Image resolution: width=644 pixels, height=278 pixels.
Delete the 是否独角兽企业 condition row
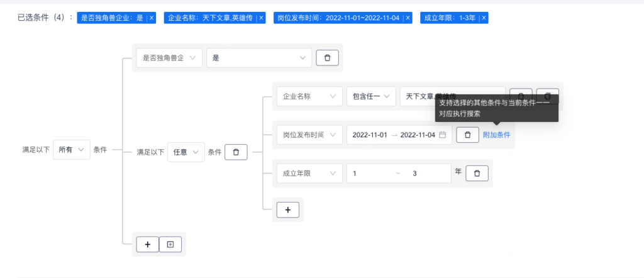click(327, 58)
